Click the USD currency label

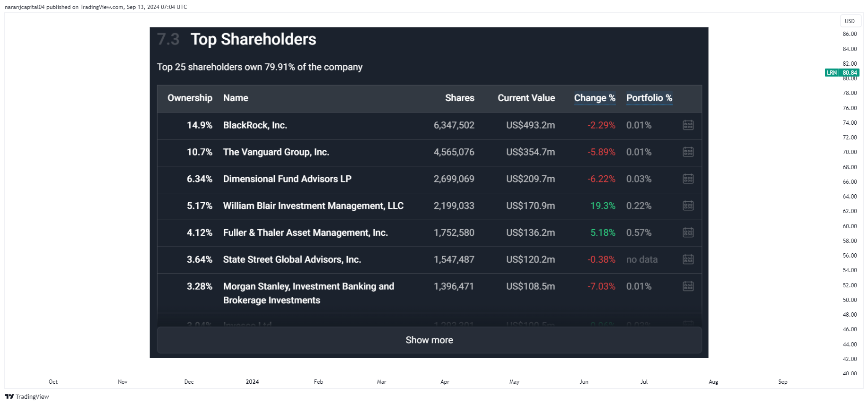[x=850, y=21]
